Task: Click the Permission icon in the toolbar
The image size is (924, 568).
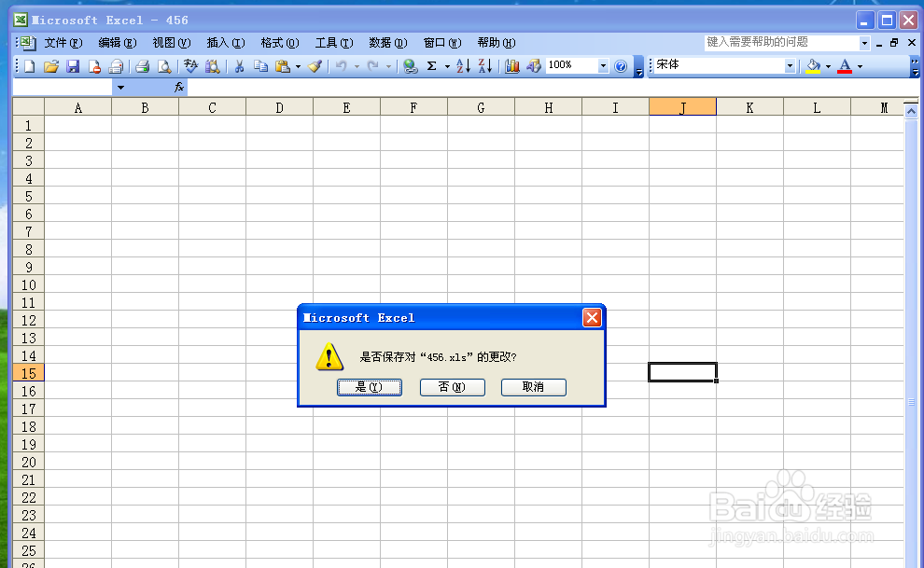Action: [94, 66]
